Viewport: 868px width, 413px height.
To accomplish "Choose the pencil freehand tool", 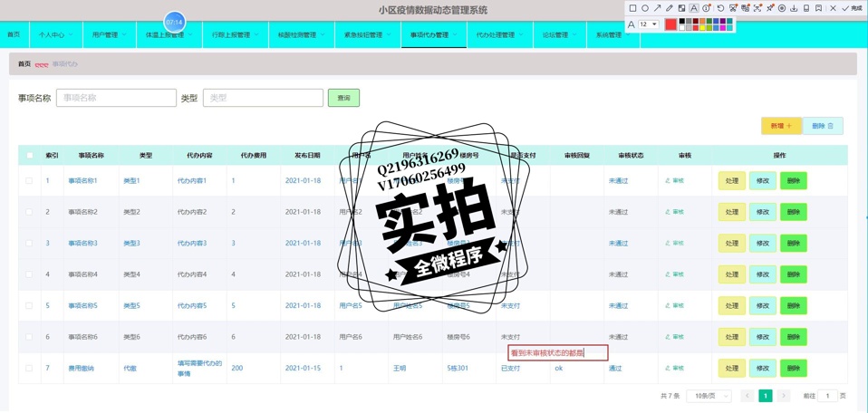I will [670, 8].
